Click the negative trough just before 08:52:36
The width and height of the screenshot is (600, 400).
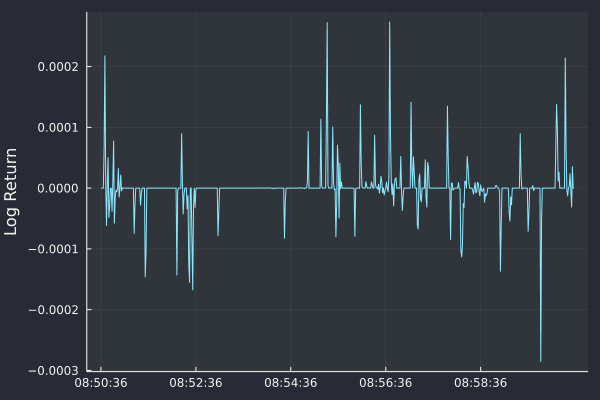tap(192, 288)
